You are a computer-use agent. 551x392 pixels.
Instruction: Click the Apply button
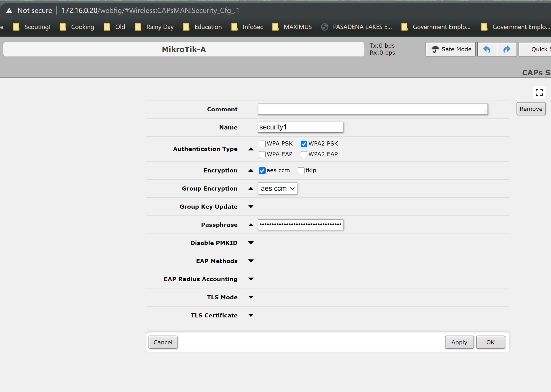[x=459, y=342]
